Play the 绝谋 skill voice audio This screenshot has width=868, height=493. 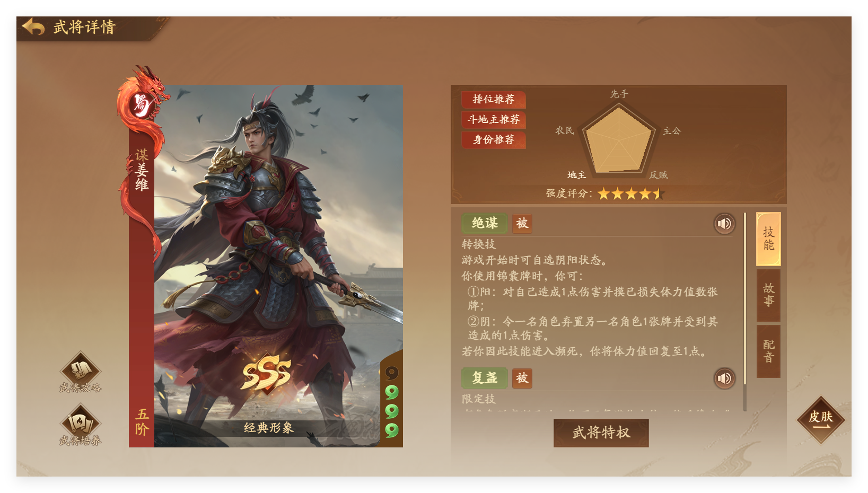(724, 224)
